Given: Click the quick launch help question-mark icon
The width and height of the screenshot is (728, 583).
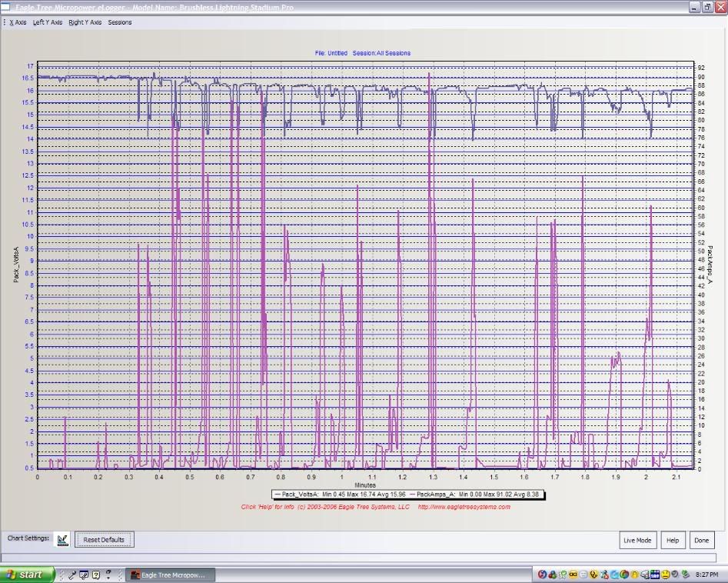Looking at the screenshot, I should pos(96,575).
